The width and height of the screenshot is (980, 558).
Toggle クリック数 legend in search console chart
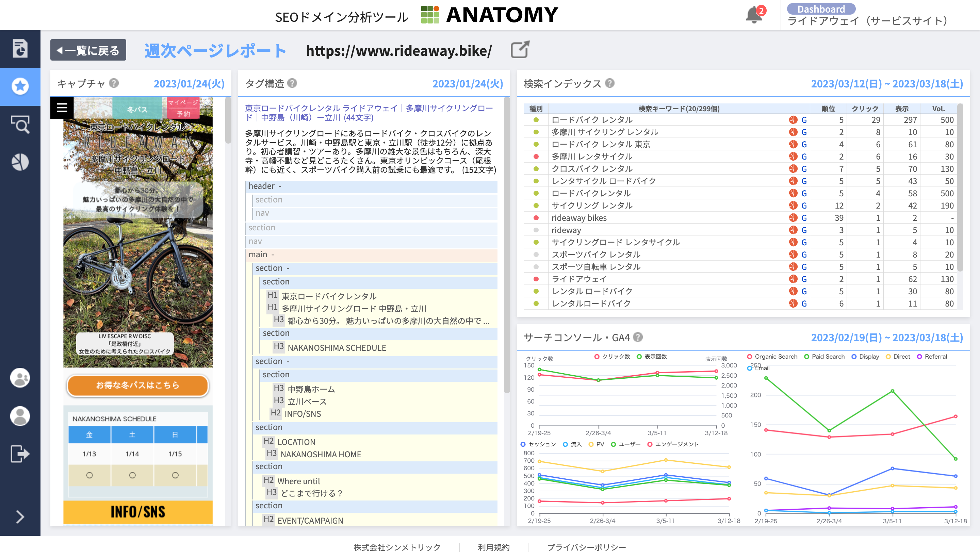click(612, 357)
